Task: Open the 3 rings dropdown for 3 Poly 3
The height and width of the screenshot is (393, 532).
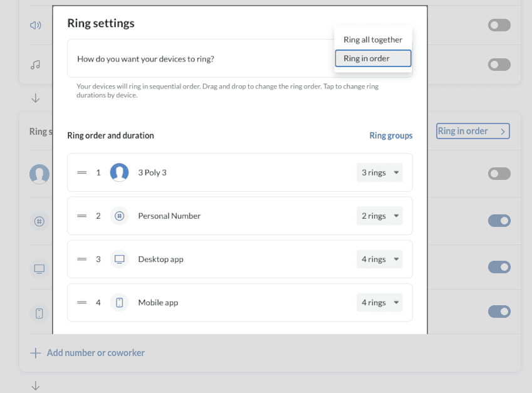Action: (379, 172)
